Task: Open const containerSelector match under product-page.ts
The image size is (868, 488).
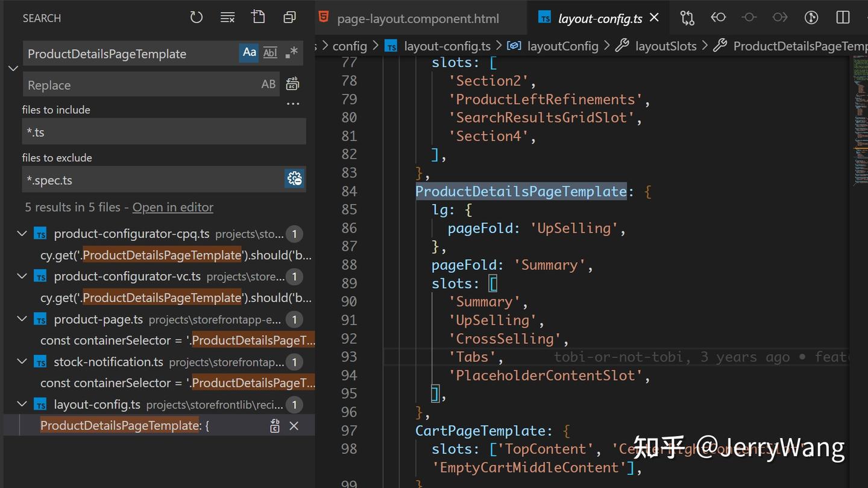Action: (177, 340)
